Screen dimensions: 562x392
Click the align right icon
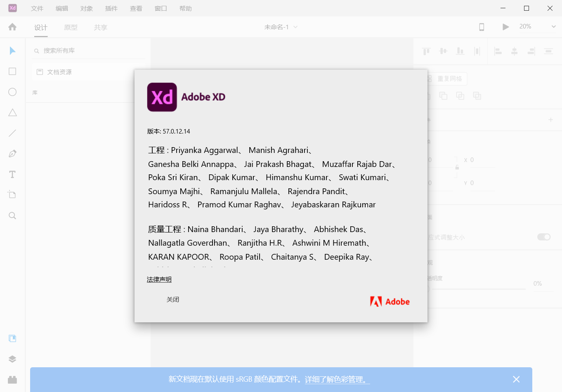coord(531,51)
